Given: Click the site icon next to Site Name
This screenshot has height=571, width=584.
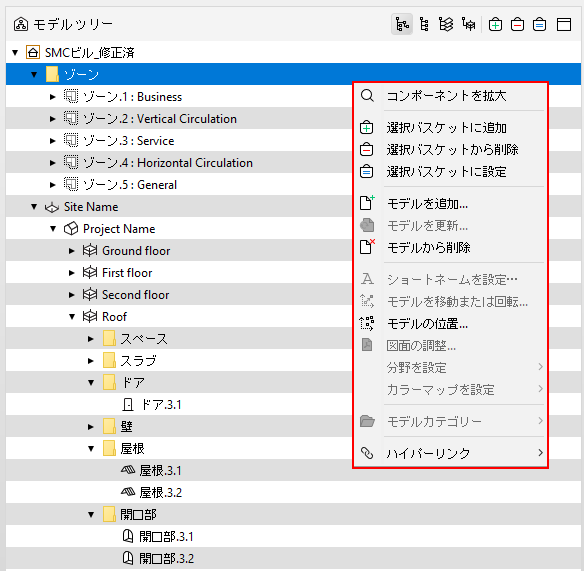Looking at the screenshot, I should [52, 207].
